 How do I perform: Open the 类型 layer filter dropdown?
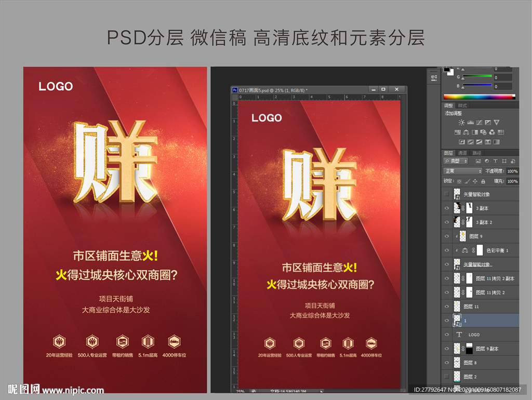[456, 161]
